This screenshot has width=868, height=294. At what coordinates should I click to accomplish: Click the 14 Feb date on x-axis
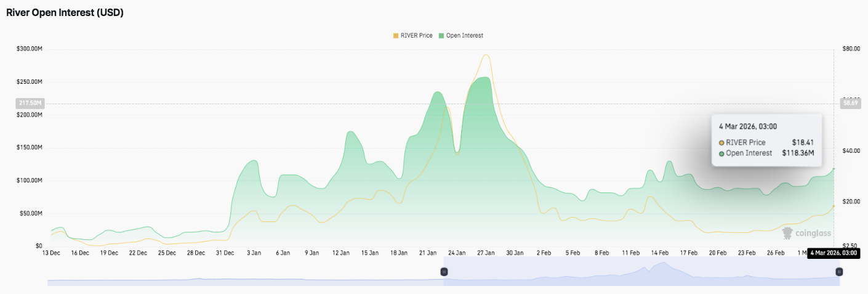[x=660, y=253]
